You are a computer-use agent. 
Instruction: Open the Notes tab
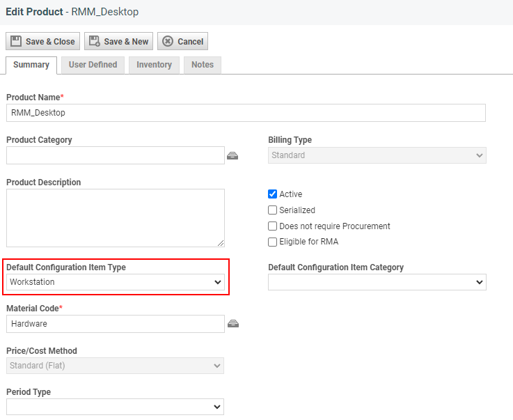[203, 65]
